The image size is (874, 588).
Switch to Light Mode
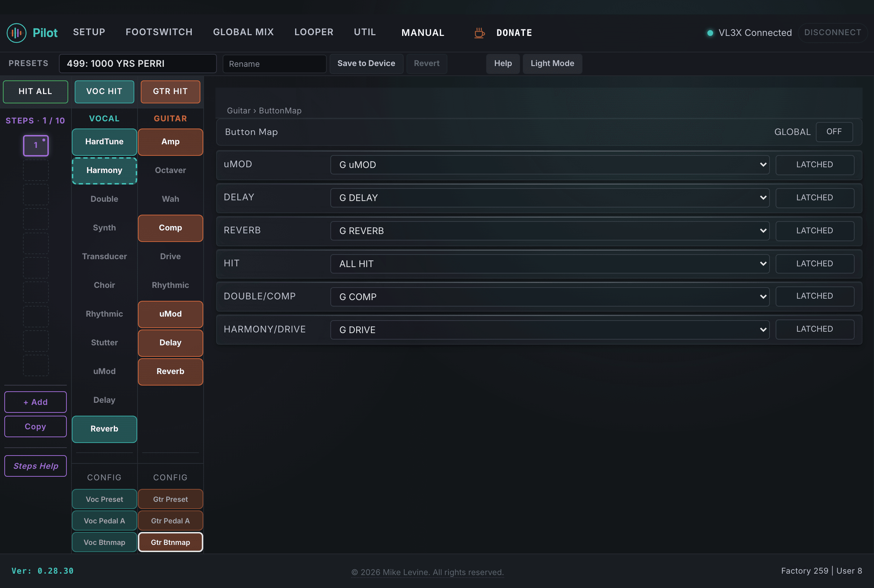click(552, 64)
